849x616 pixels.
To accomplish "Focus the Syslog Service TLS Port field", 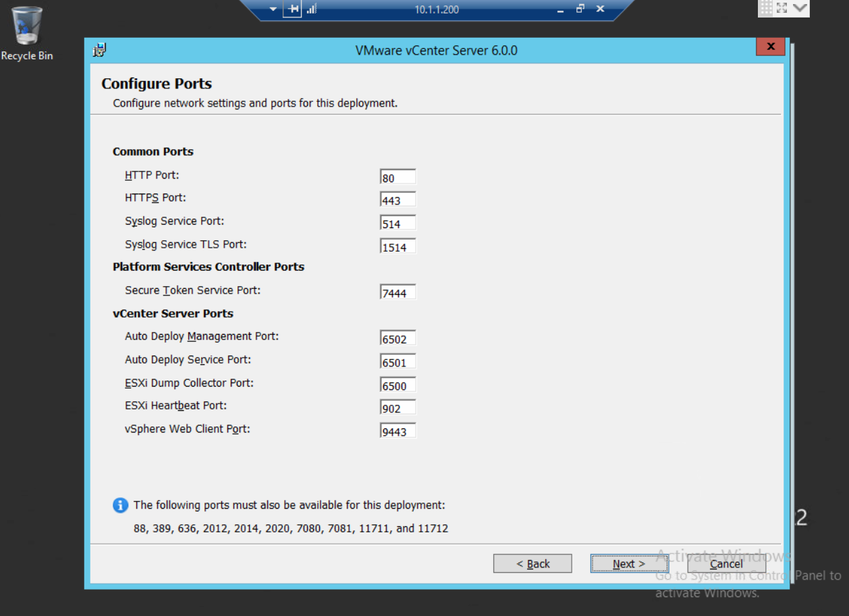I will click(x=398, y=246).
